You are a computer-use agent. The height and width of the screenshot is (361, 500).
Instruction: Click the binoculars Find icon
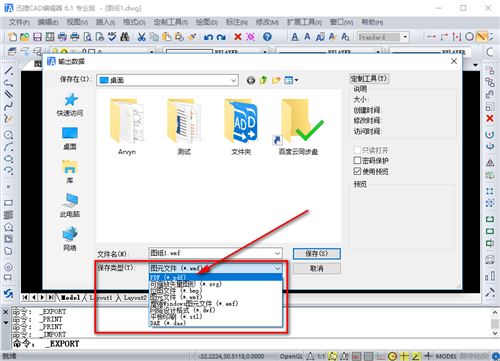coord(125,37)
